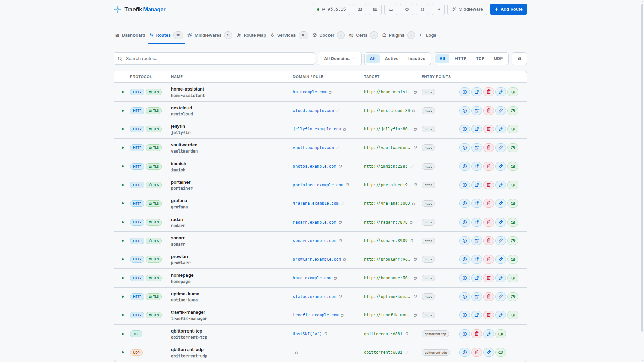Filter routes by UDP protocol
Screen dimensions: 644x362
coord(498,59)
